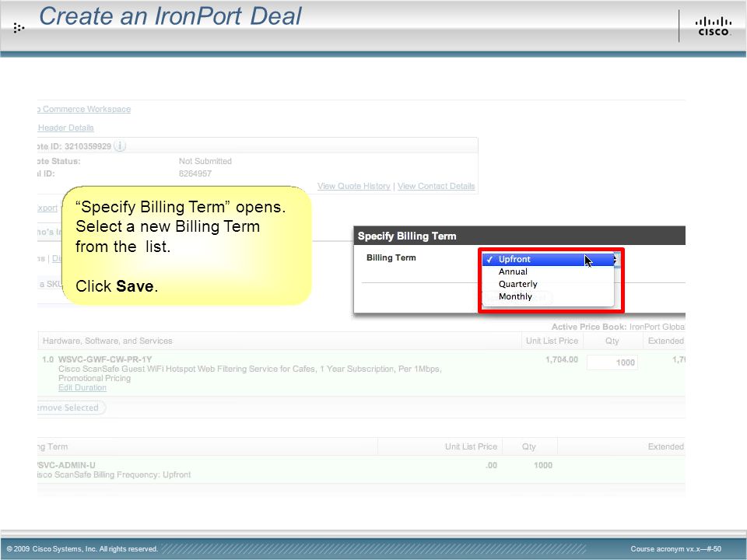Click the Export link behind the callout
This screenshot has height=560, width=747.
[47, 208]
